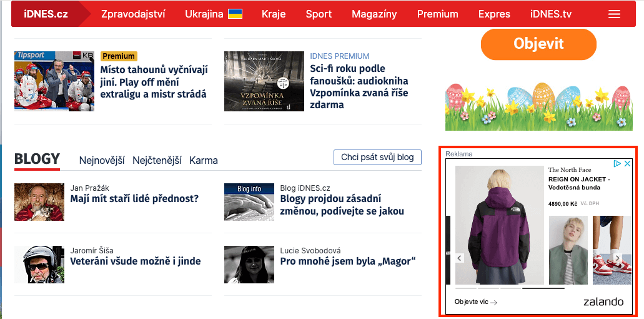This screenshot has width=644, height=319.
Task: Open the Premium section in nav bar
Action: pos(438,14)
